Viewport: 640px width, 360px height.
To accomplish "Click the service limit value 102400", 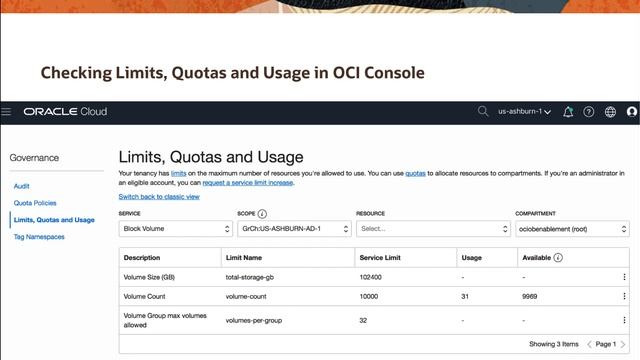I will point(370,277).
